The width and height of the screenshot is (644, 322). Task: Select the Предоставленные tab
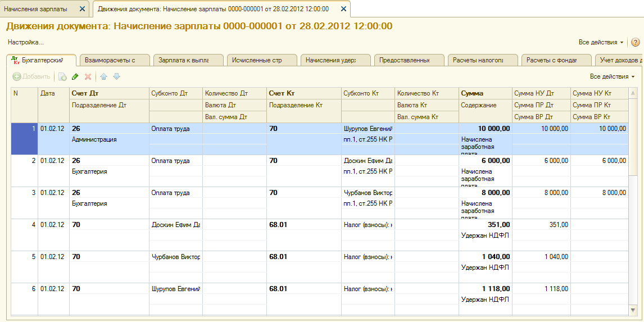click(x=409, y=60)
